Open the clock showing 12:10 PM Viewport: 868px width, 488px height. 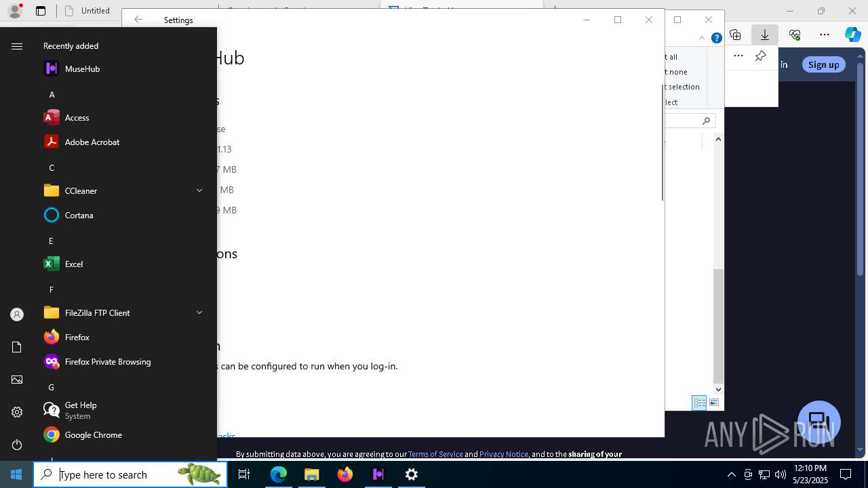[x=810, y=474]
